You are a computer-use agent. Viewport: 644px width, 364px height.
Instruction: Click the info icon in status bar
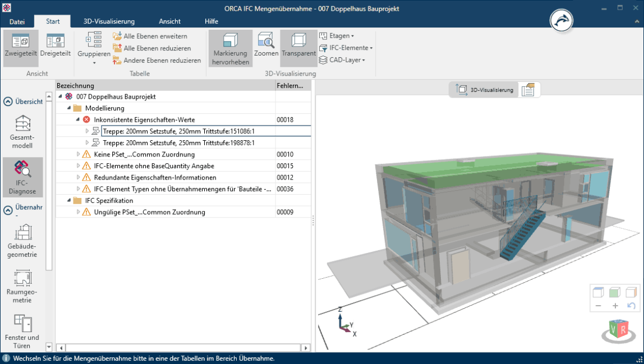(6, 358)
